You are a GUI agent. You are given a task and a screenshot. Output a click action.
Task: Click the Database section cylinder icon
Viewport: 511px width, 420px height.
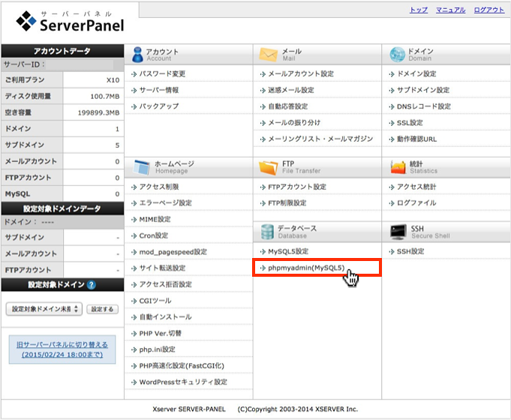[x=267, y=232]
